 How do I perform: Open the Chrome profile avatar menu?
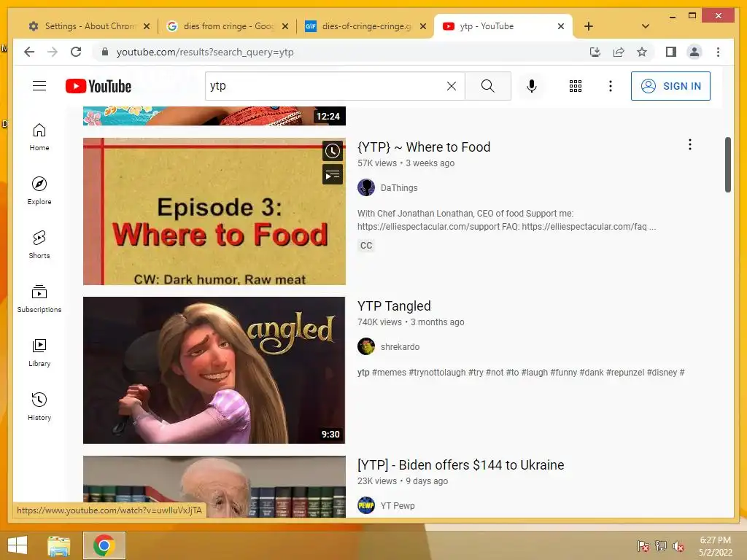click(x=694, y=52)
